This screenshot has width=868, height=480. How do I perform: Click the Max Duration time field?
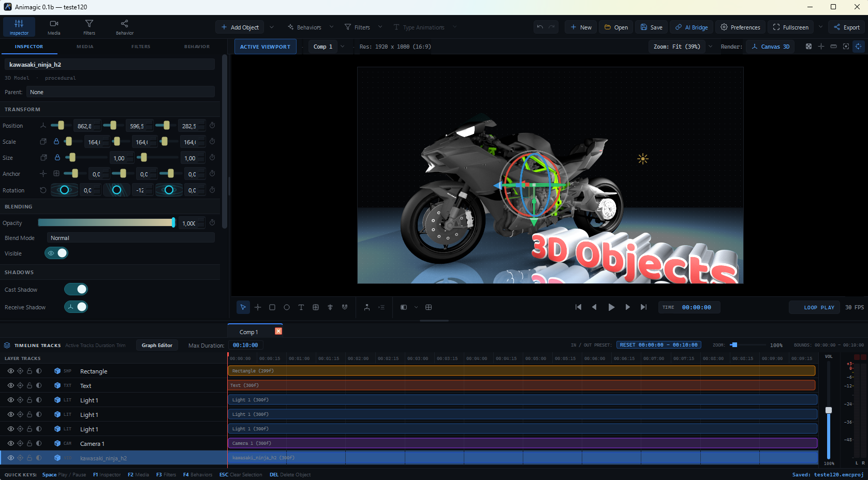[246, 345]
